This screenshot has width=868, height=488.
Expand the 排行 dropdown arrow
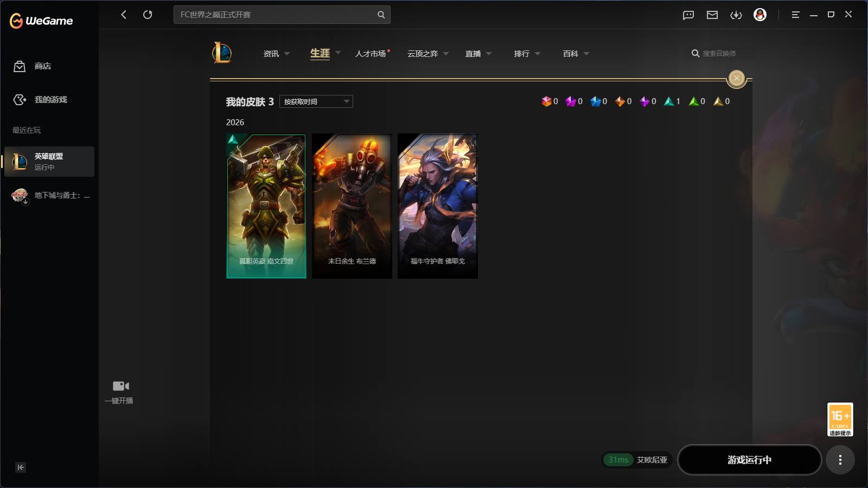tap(538, 54)
